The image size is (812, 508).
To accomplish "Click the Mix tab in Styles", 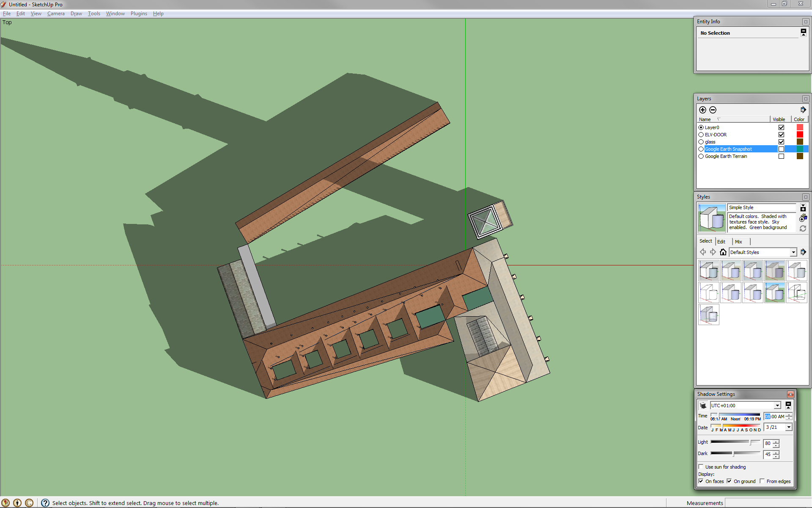I will (x=738, y=242).
